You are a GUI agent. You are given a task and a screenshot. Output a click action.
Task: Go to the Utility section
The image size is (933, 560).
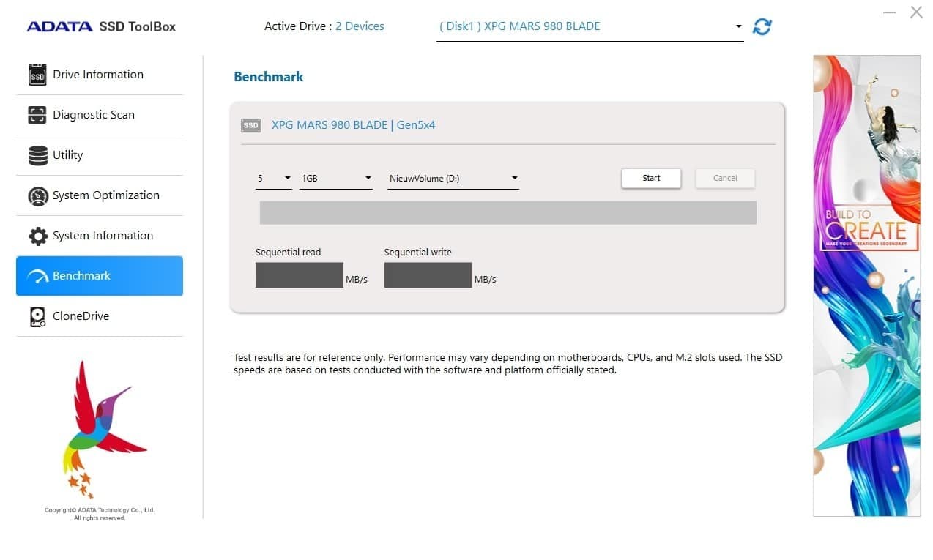pos(100,155)
